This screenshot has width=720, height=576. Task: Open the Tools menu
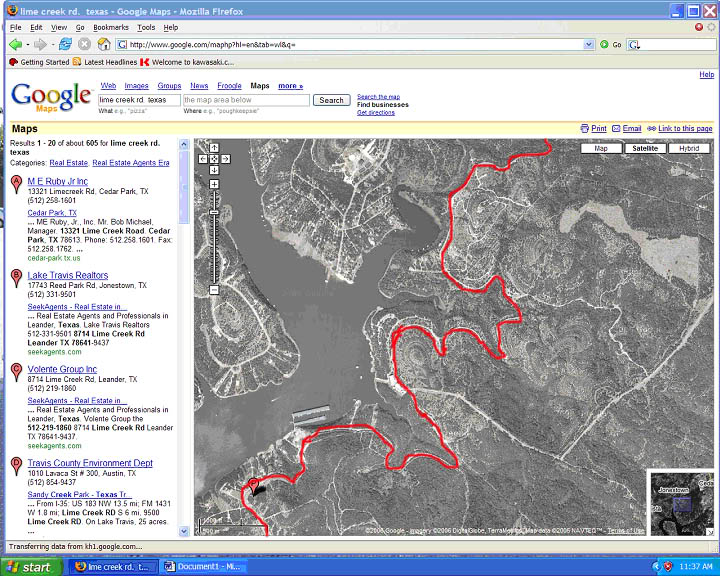[x=146, y=27]
